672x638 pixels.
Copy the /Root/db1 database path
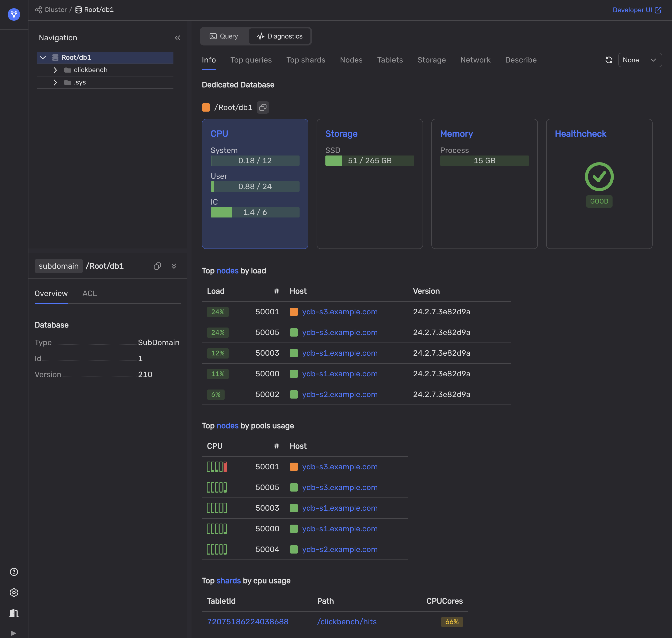[x=263, y=107]
